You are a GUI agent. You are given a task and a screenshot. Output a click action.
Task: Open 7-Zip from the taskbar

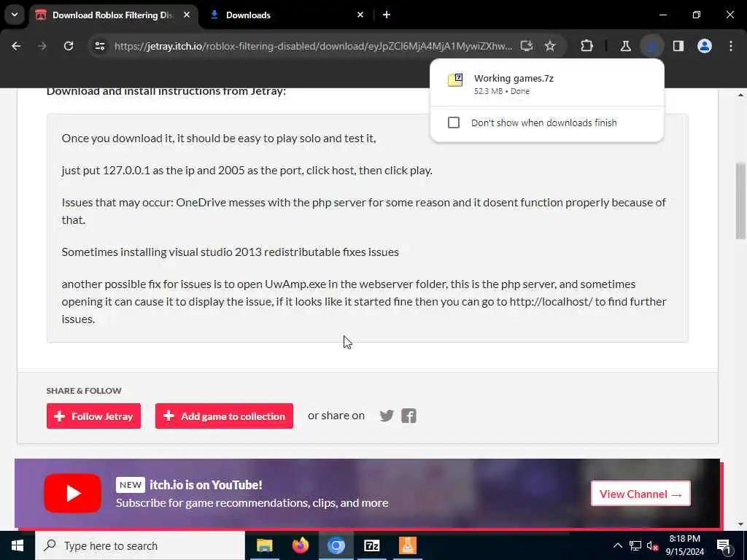click(371, 545)
